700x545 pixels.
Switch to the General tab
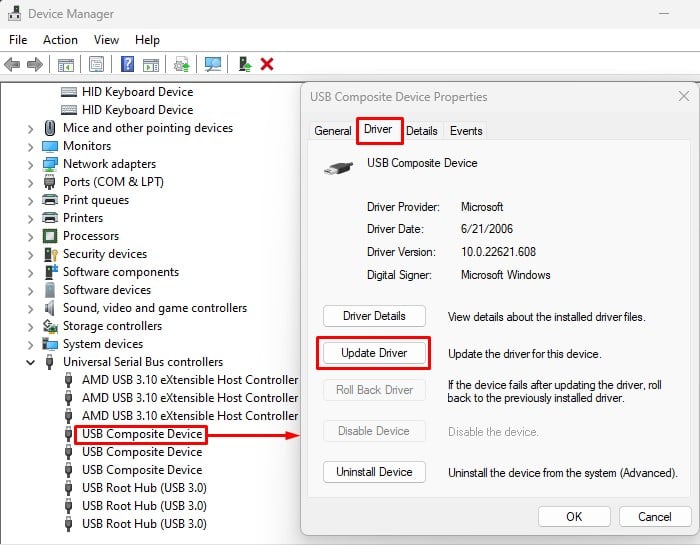(x=333, y=131)
